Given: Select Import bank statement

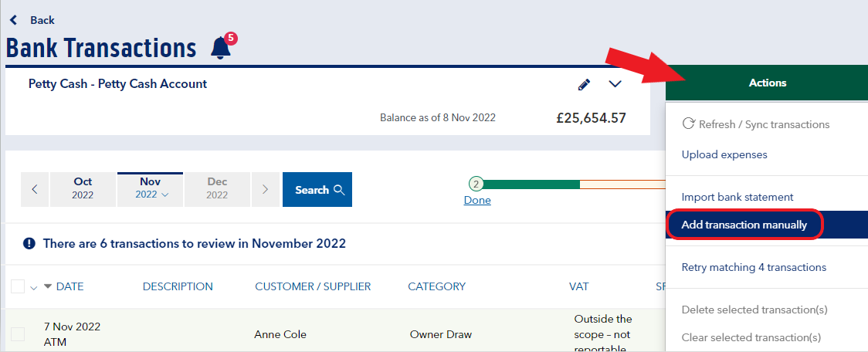Looking at the screenshot, I should click(x=737, y=198).
